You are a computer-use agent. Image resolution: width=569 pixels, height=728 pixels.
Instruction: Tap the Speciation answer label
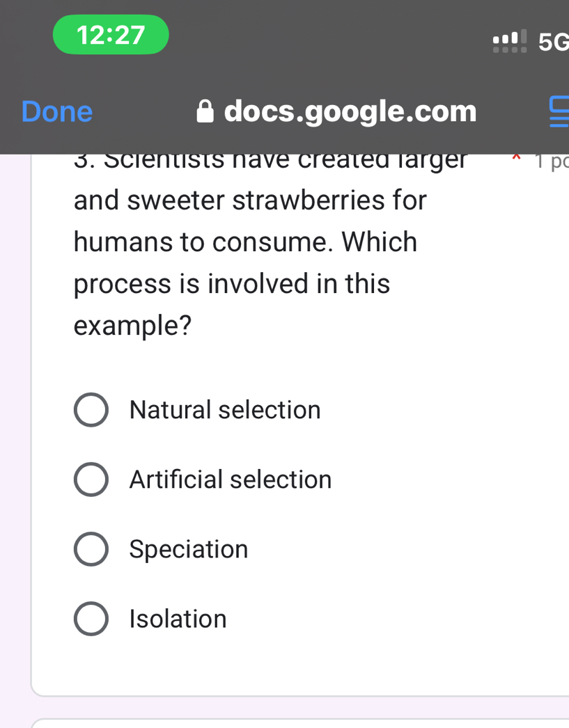pos(189,548)
